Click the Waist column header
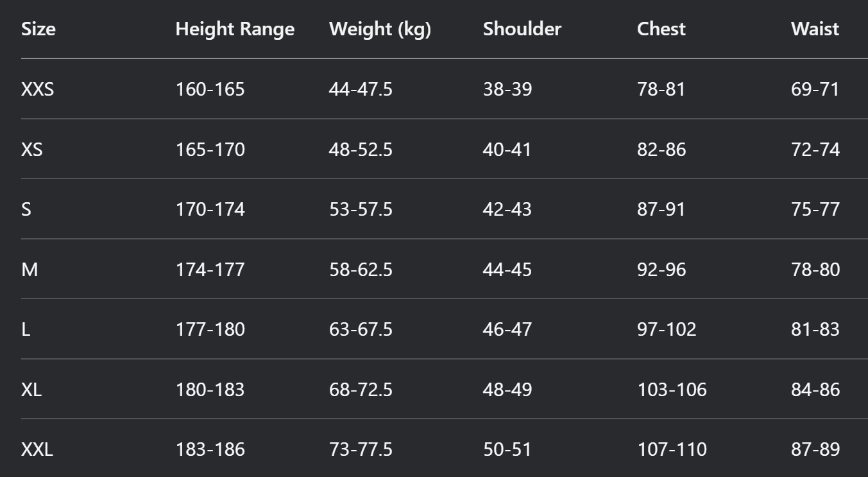Screen dimensions: 868x477 coord(815,29)
